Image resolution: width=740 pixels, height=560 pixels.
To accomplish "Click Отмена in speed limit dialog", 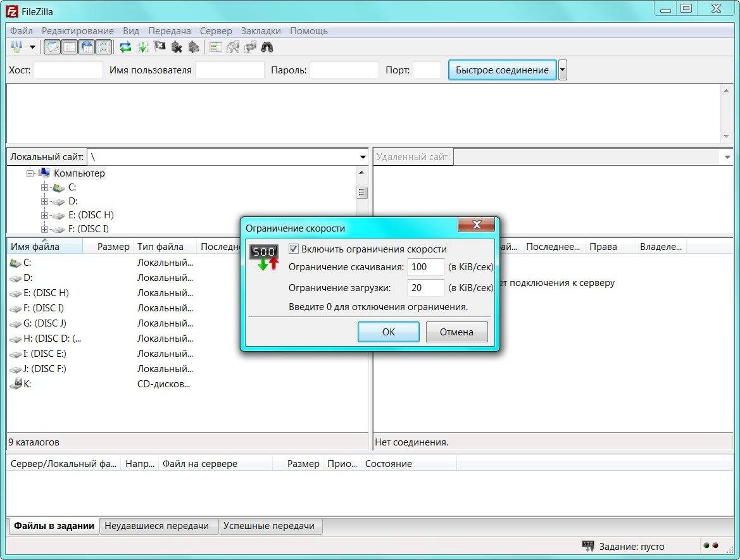I will (x=456, y=332).
